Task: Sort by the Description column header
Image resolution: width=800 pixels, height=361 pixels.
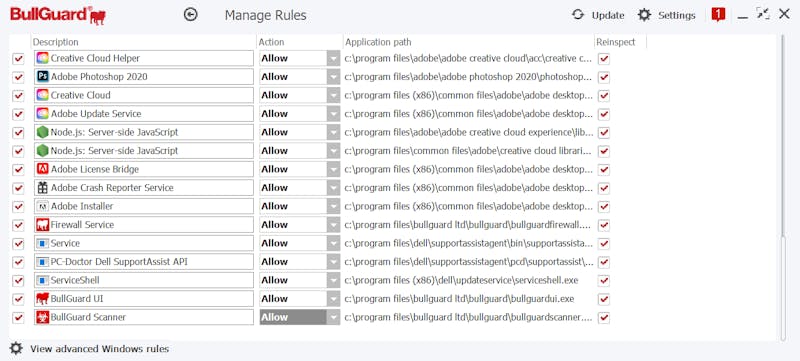Action: coord(56,42)
